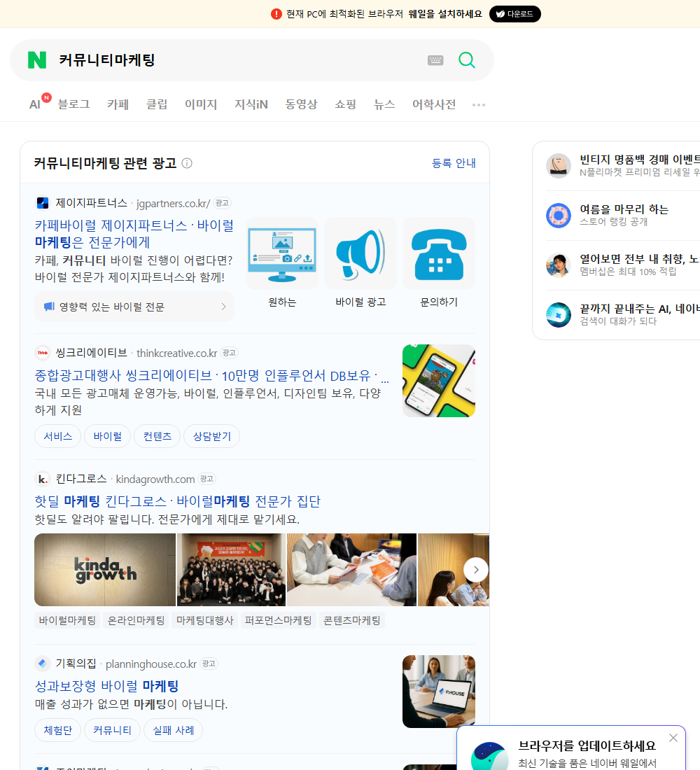Switch to the 지식iN tab
The width and height of the screenshot is (700, 770).
pyautogui.click(x=251, y=104)
